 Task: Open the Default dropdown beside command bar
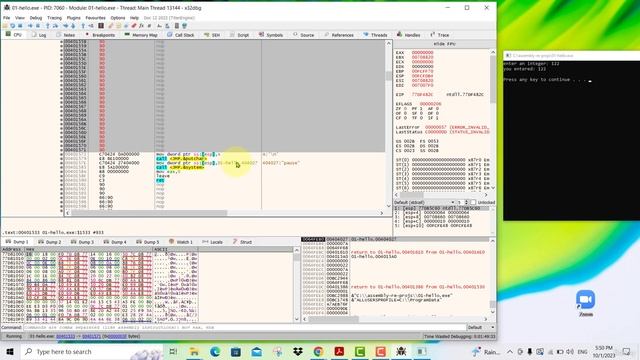click(x=481, y=327)
